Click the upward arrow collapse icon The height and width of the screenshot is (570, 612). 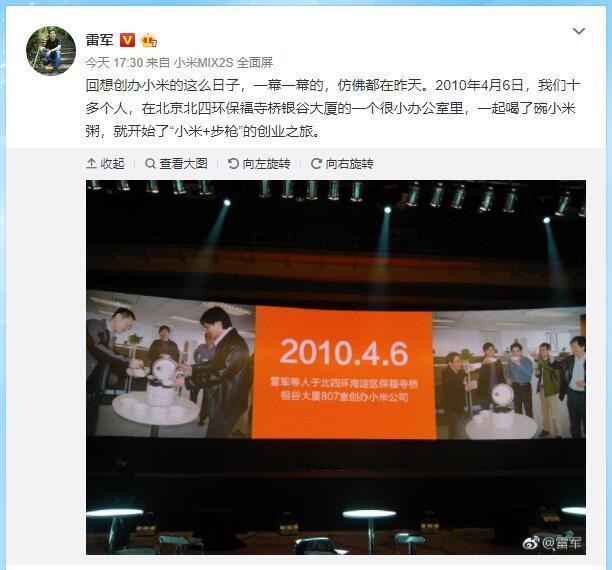[91, 163]
